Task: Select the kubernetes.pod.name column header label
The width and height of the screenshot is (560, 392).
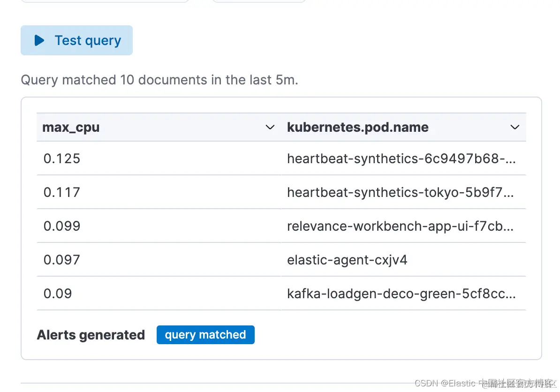Action: (x=357, y=128)
